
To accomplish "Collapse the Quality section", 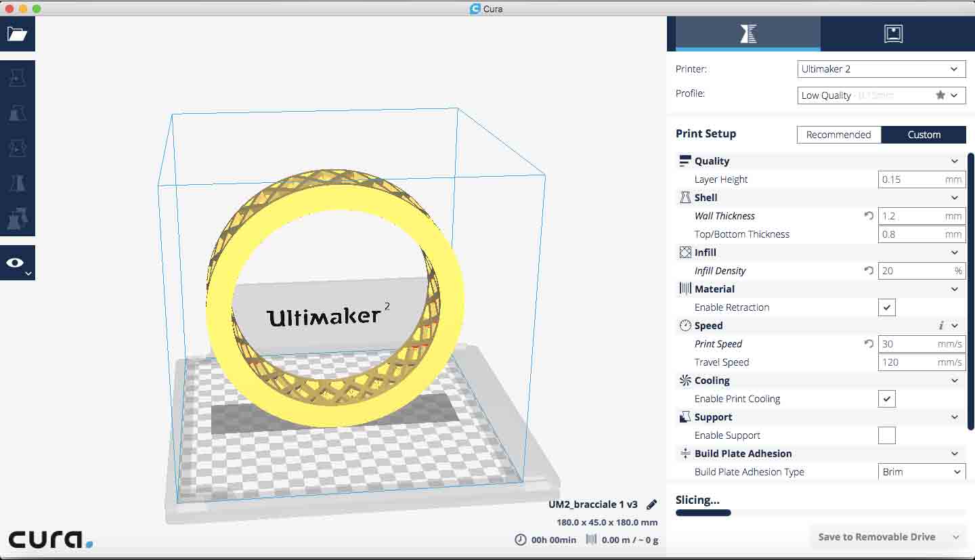I will pyautogui.click(x=954, y=161).
